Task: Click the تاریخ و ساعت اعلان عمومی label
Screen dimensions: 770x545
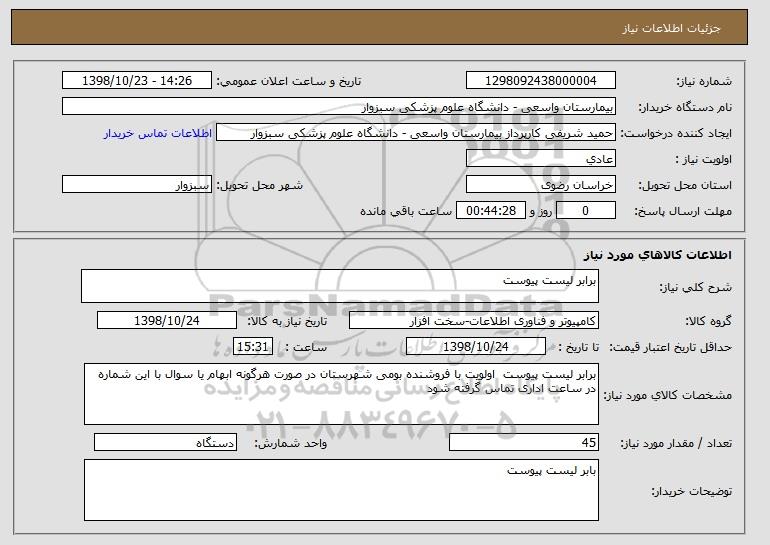Action: 289,81
